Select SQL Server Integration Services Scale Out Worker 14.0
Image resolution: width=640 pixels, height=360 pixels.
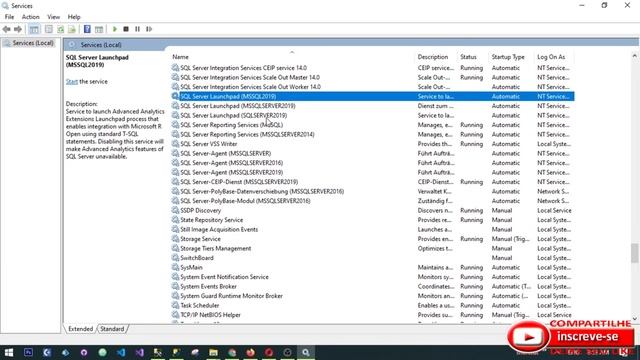[372, 87]
